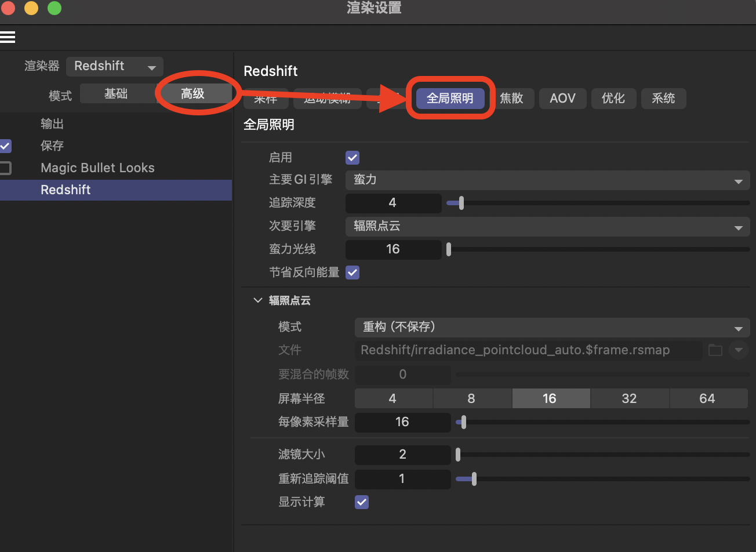The width and height of the screenshot is (756, 552).
Task: Set 屏幕半径 to 4
Action: pyautogui.click(x=393, y=398)
